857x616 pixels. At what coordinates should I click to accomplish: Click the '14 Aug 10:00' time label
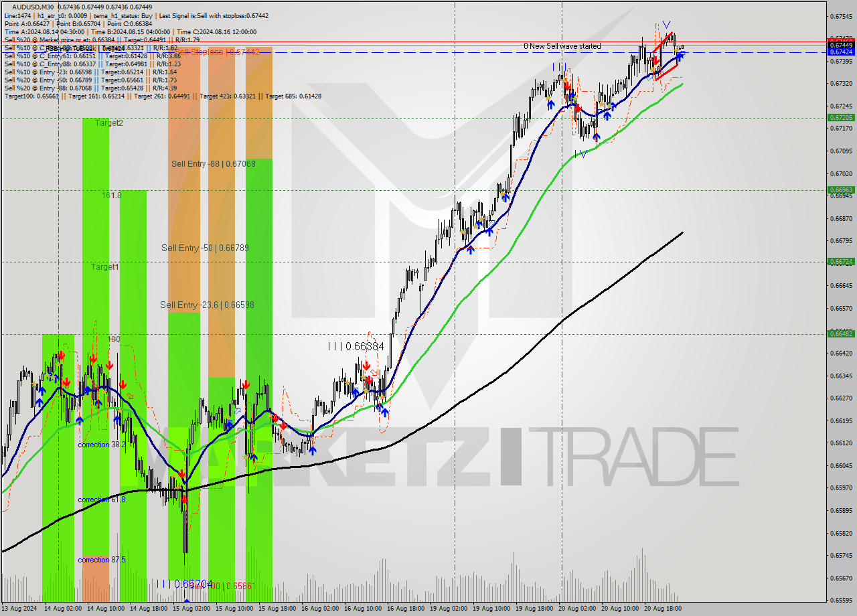[105, 609]
